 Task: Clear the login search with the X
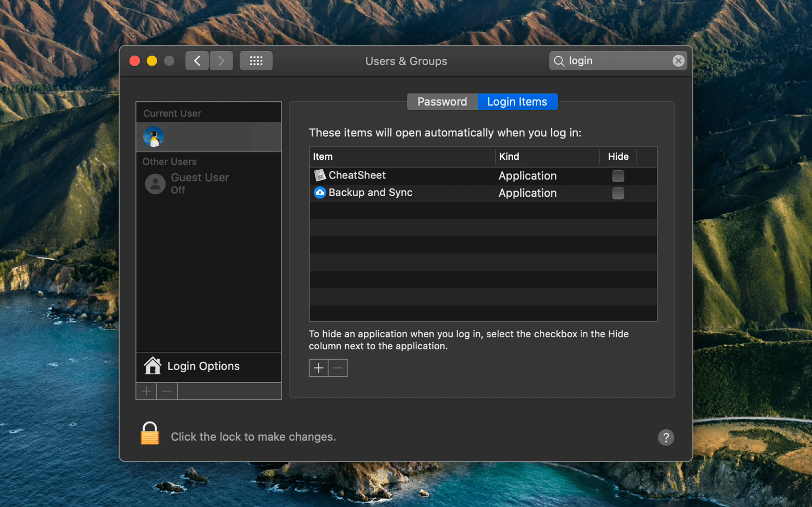[678, 60]
